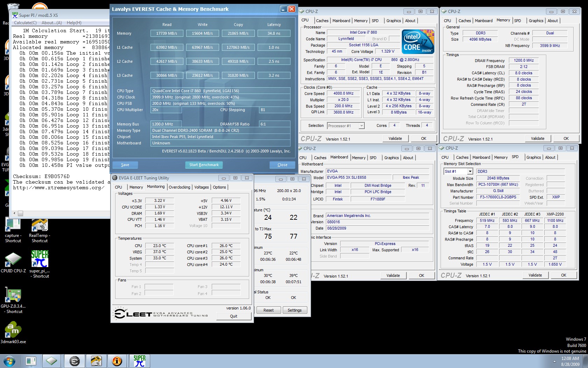
Task: Click OK in CPU-Z Mainboard window
Action: coord(421,275)
